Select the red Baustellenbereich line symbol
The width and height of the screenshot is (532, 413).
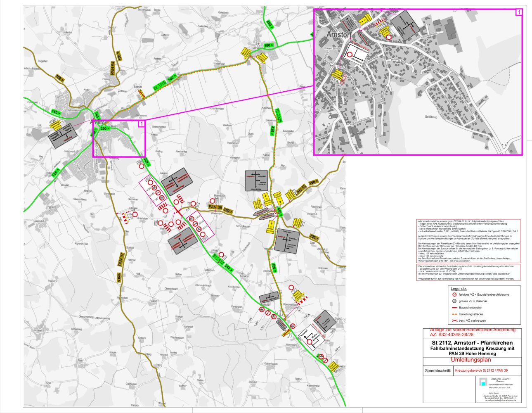pos(454,308)
